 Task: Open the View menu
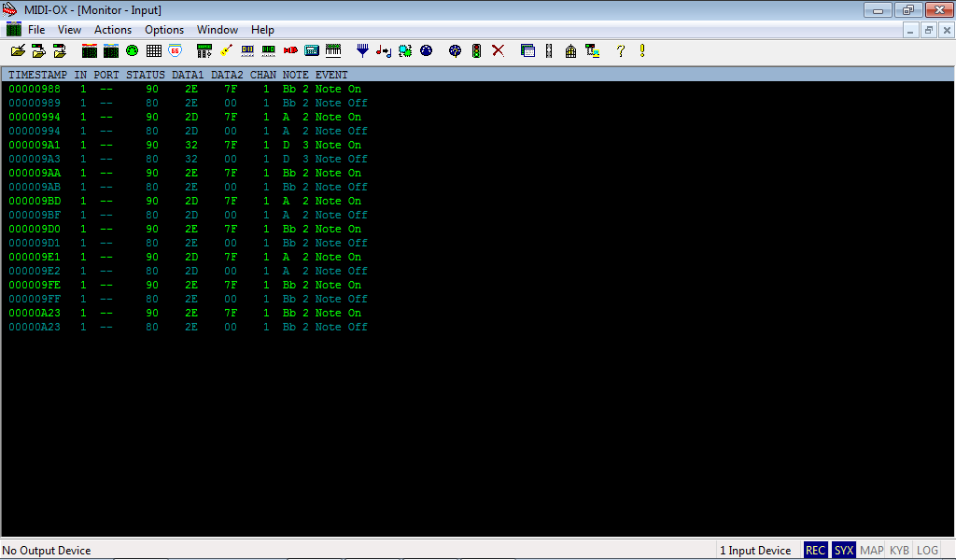tap(69, 29)
